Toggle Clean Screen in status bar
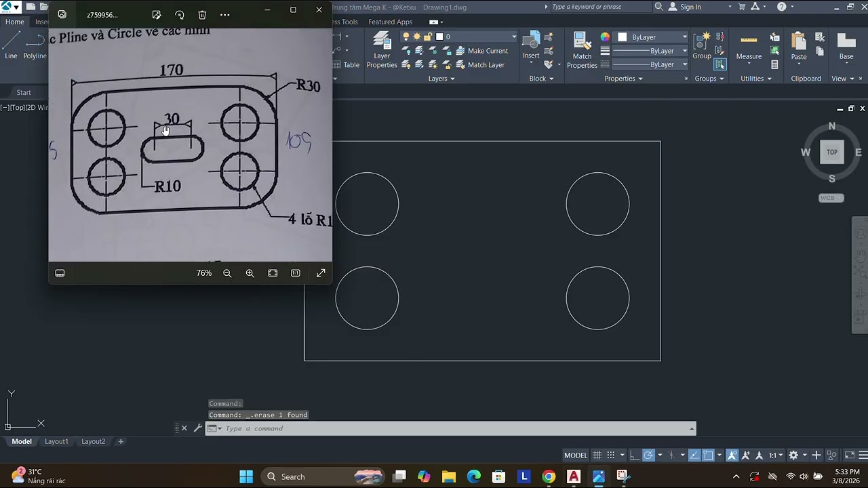868x488 pixels. pyautogui.click(x=850, y=455)
